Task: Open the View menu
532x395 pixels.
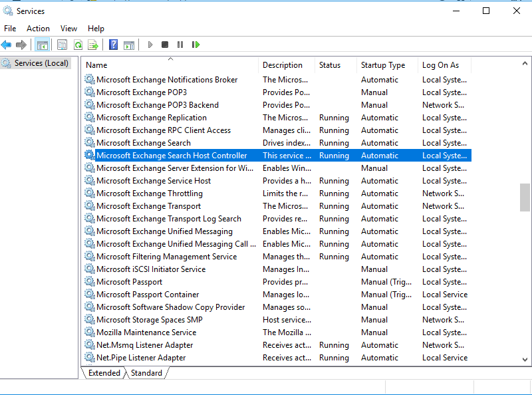Action: pyautogui.click(x=68, y=29)
